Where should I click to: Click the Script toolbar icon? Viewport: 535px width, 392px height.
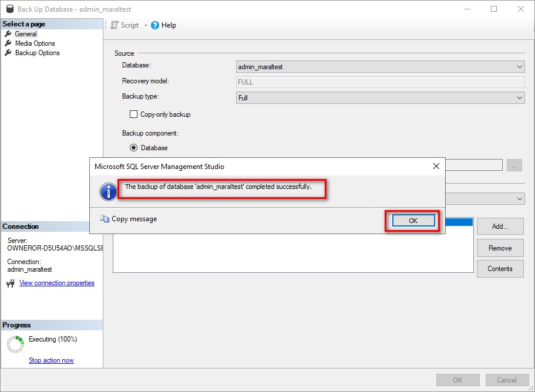114,25
